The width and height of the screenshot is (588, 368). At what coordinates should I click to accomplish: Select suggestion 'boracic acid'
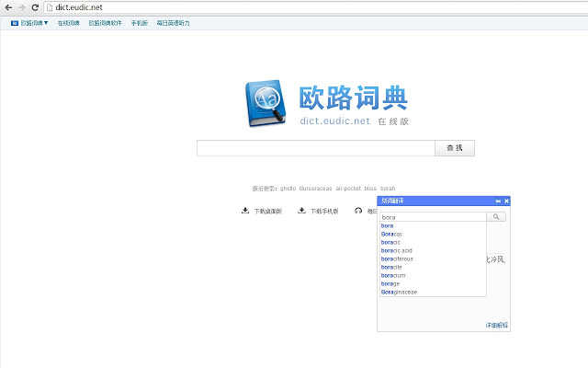pyautogui.click(x=433, y=250)
